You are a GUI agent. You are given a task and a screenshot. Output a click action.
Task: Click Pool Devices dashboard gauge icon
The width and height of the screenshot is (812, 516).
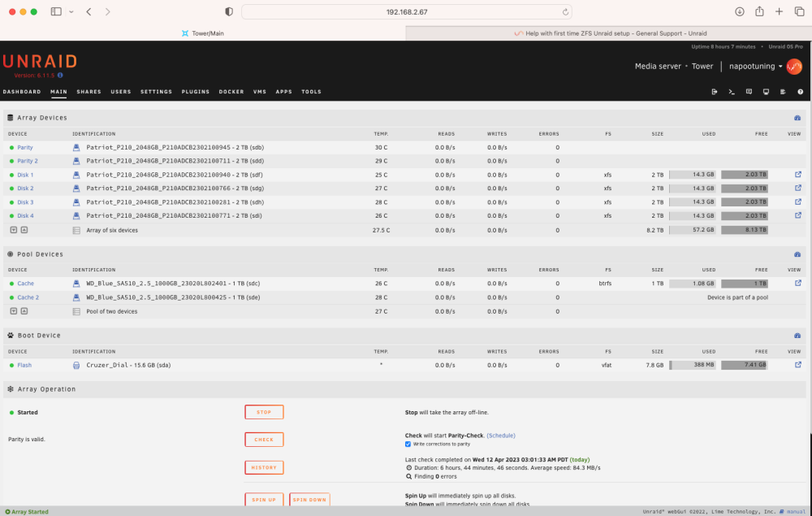797,254
